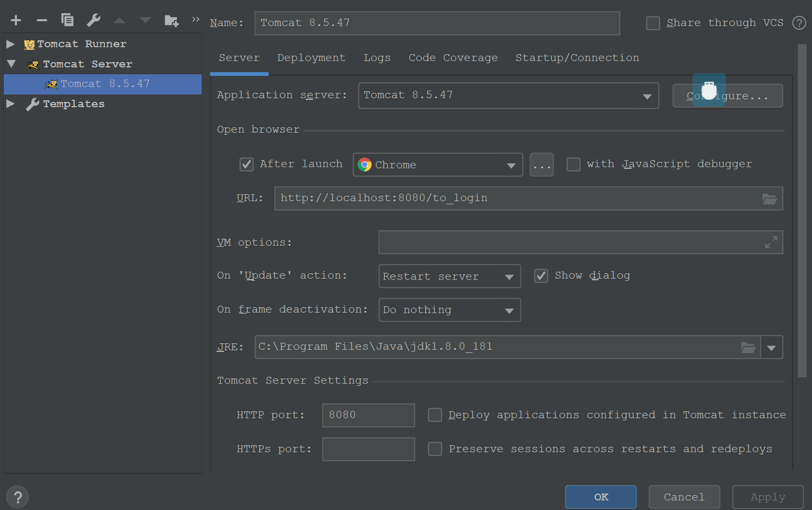Expand Templates tree node

[x=10, y=104]
